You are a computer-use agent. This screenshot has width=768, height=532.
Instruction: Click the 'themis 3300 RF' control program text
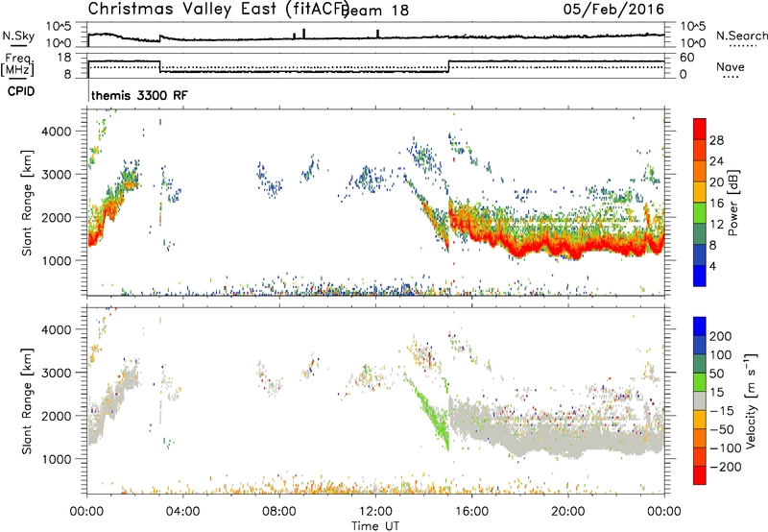pyautogui.click(x=139, y=95)
